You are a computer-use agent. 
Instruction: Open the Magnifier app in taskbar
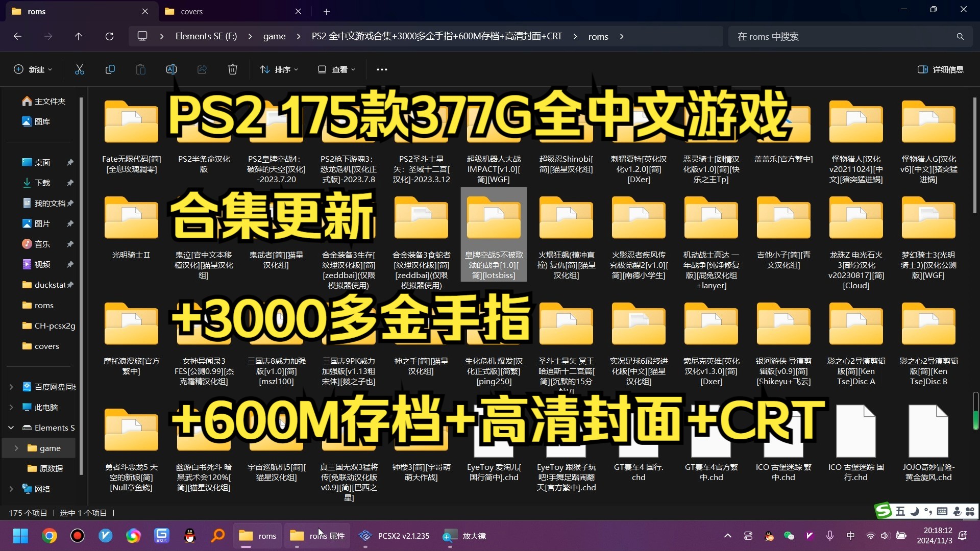(464, 536)
